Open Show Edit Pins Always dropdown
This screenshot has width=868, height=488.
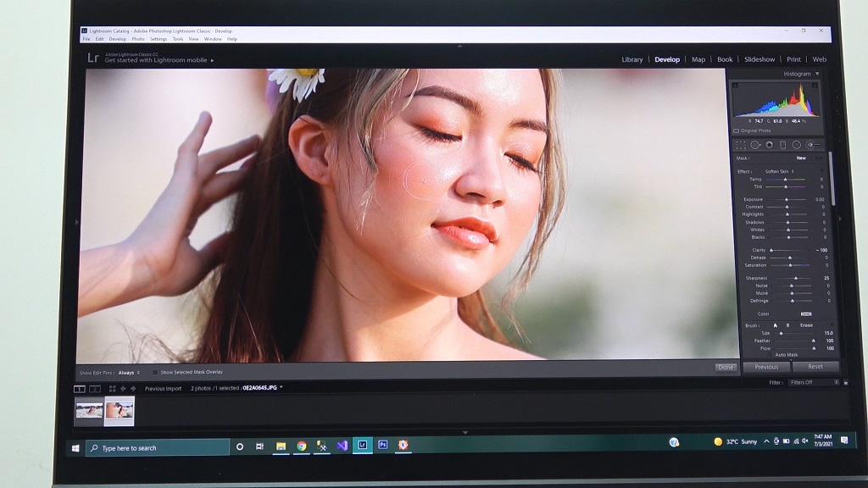click(129, 373)
